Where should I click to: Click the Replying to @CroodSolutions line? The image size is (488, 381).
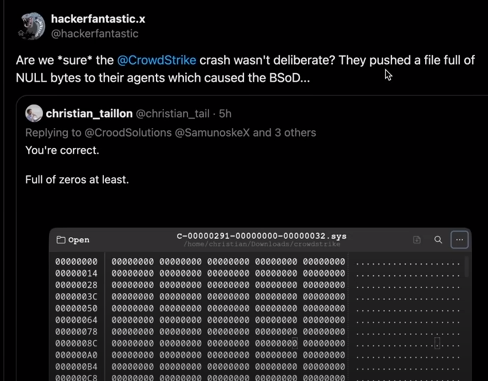pyautogui.click(x=171, y=133)
